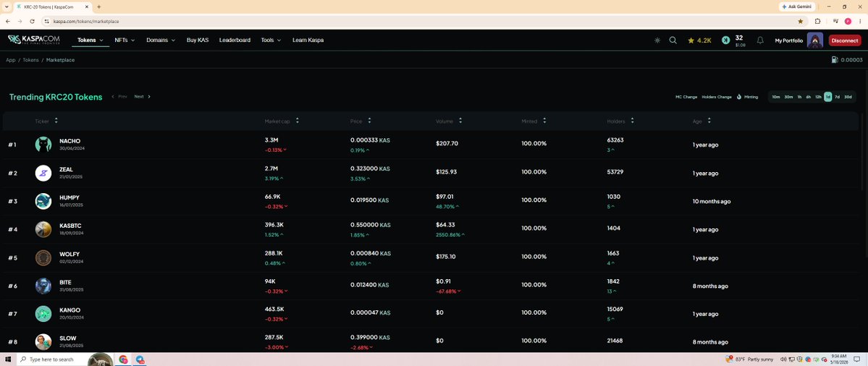This screenshot has height=366, width=868.
Task: Open the SLOW token icon
Action: (43, 341)
